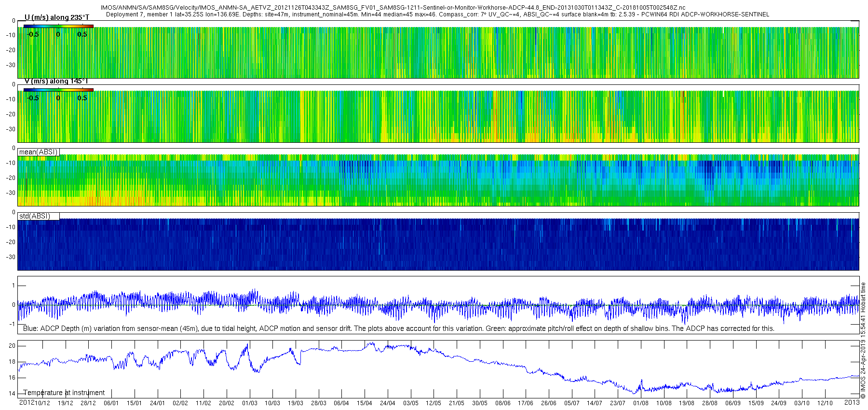Click the '-30' depth tick on V velocity panel
868x410 pixels.
(x=11, y=129)
